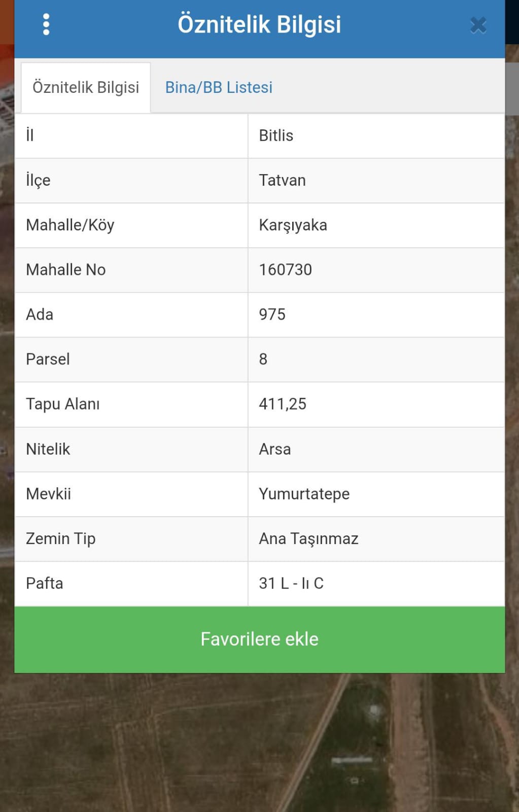Close the Öznitelik Bilgisi dialog
The width and height of the screenshot is (519, 812).
pos(478,25)
